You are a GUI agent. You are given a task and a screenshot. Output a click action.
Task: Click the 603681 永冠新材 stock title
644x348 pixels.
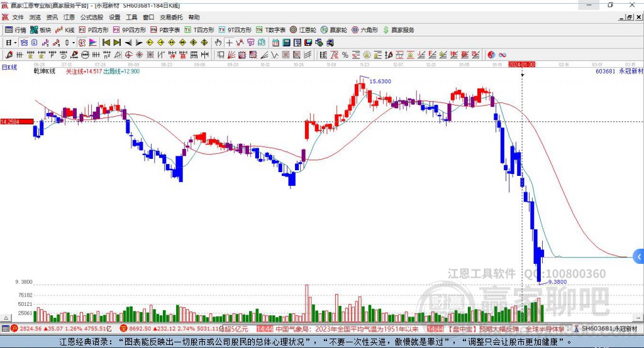pos(619,72)
